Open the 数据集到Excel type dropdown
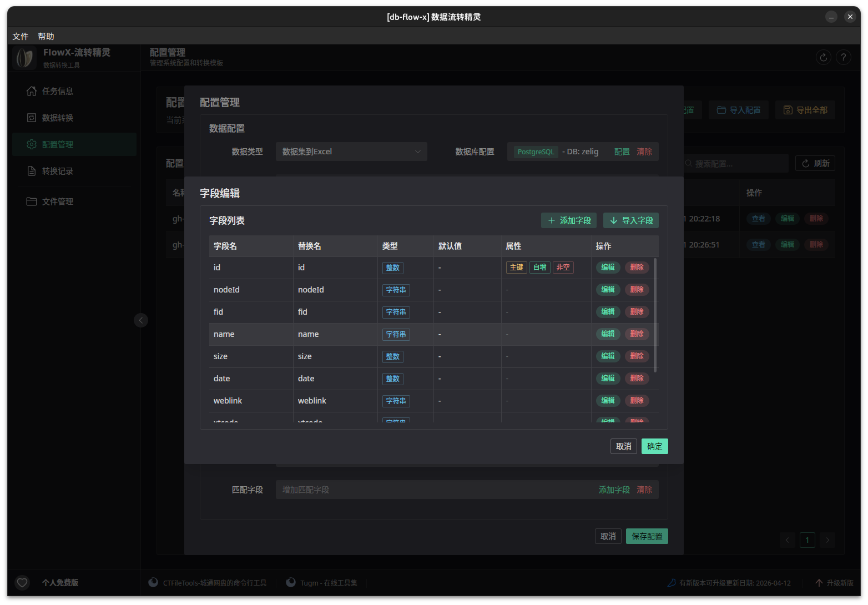This screenshot has height=605, width=868. pyautogui.click(x=351, y=151)
